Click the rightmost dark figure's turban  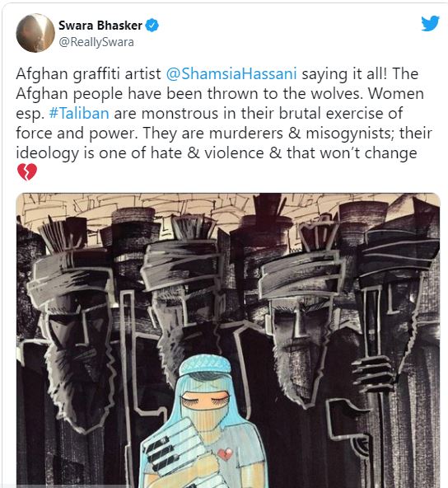click(399, 252)
